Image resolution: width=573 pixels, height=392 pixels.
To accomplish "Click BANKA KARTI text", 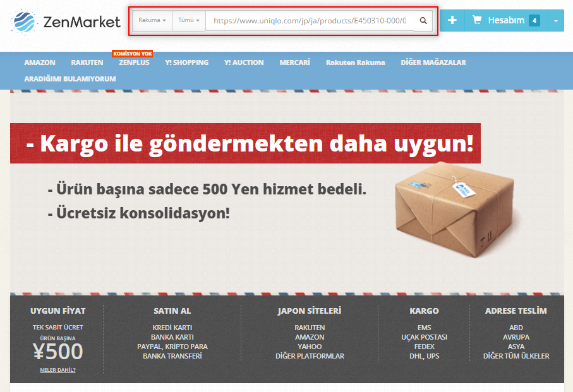I will pyautogui.click(x=172, y=337).
